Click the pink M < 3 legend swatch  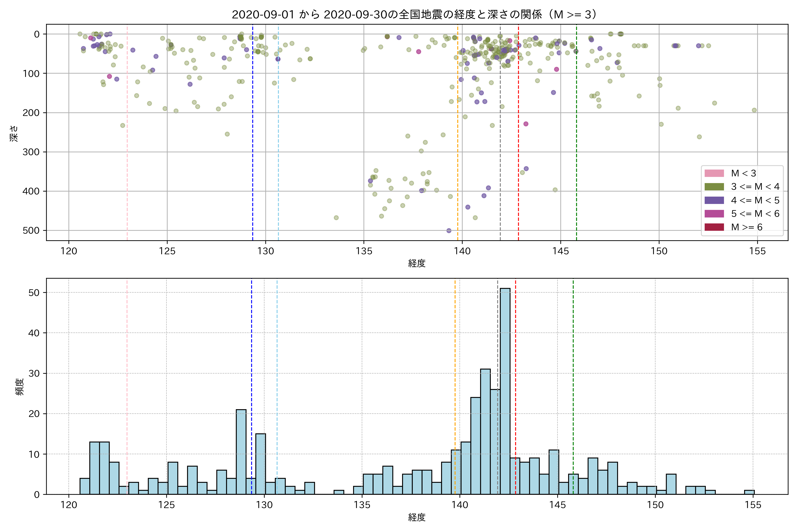714,173
